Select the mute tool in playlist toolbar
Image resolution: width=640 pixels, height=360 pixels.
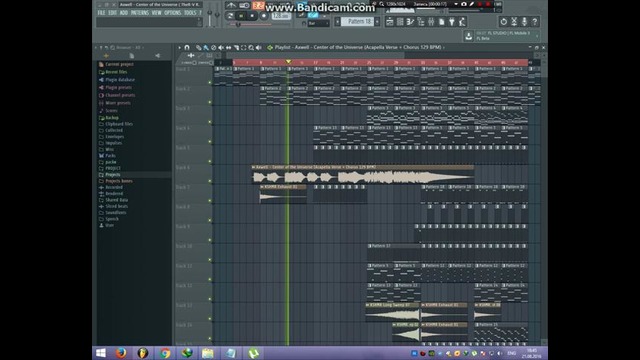click(221, 48)
